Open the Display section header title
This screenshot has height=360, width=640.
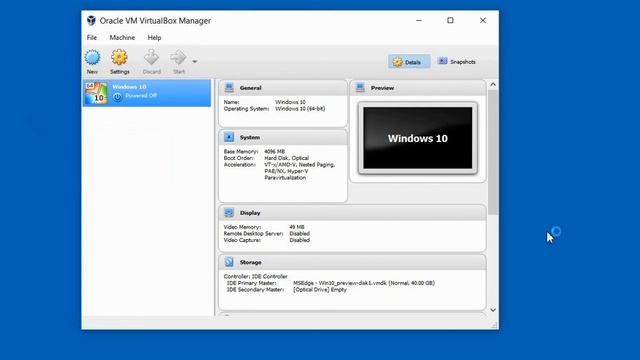250,213
